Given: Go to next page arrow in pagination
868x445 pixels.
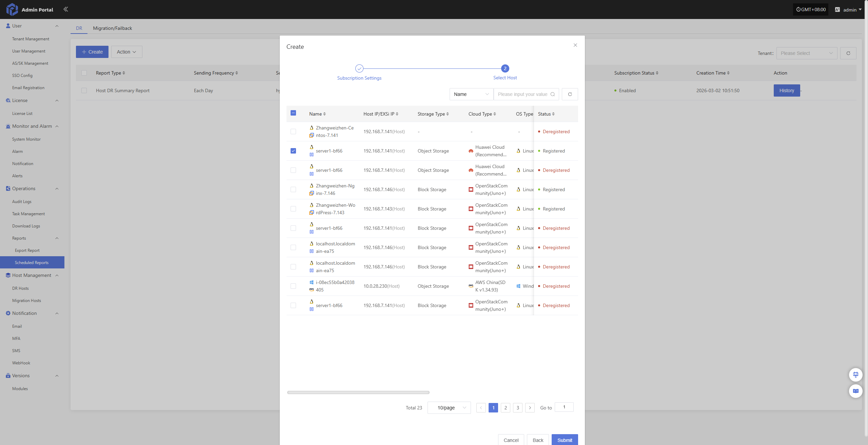Looking at the screenshot, I should point(530,407).
